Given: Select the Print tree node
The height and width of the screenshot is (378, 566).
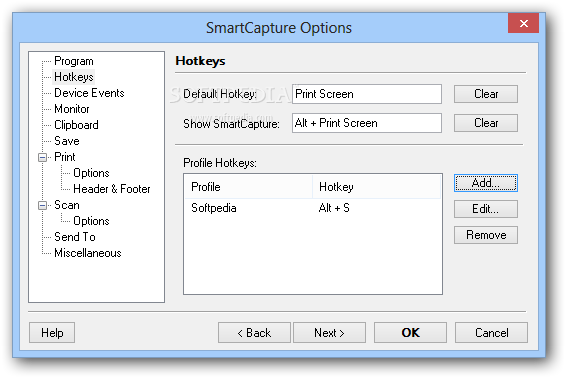Looking at the screenshot, I should (65, 157).
